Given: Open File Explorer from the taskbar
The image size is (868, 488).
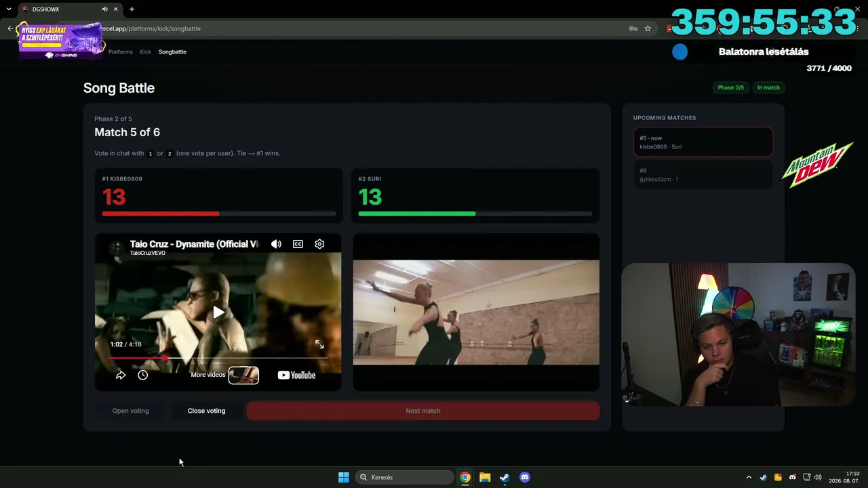Looking at the screenshot, I should (485, 477).
